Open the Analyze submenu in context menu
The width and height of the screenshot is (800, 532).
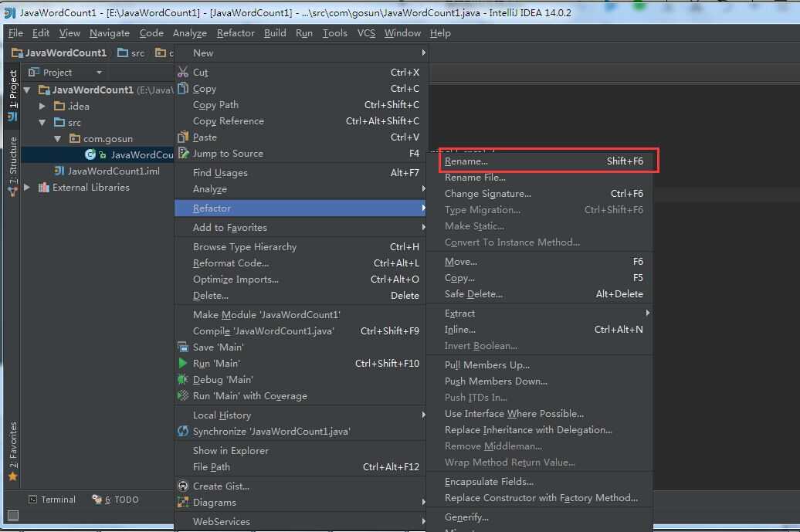pos(301,188)
